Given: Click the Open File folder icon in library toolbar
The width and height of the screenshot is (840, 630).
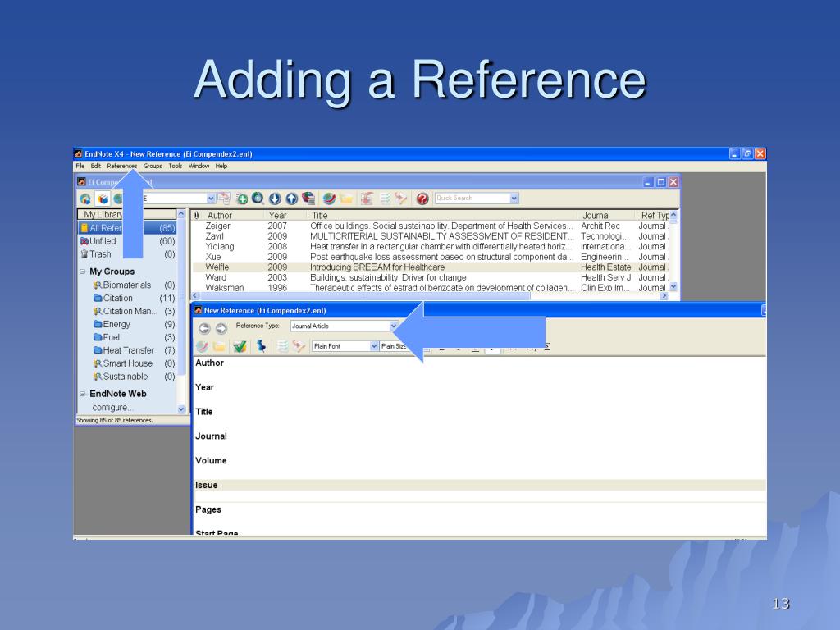Looking at the screenshot, I should [346, 199].
